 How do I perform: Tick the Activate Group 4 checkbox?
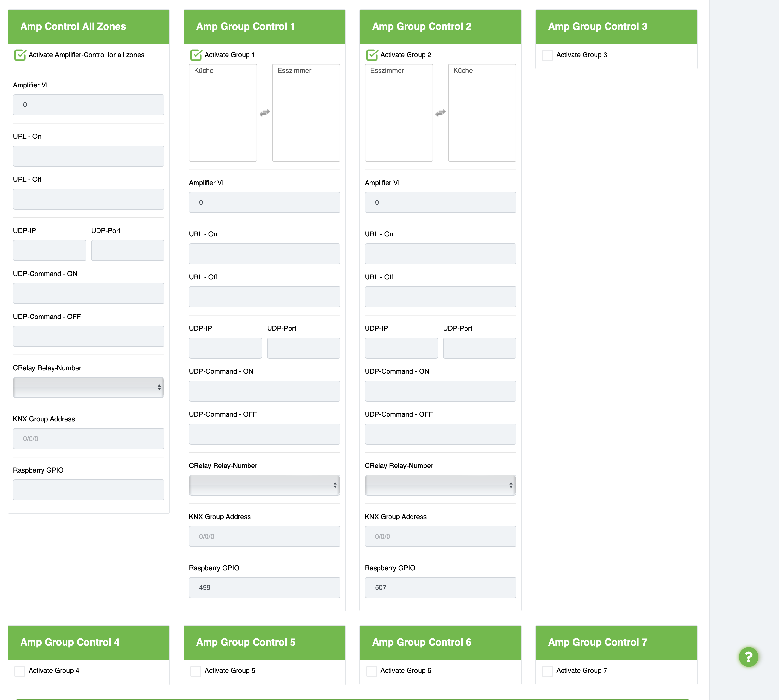tap(20, 671)
